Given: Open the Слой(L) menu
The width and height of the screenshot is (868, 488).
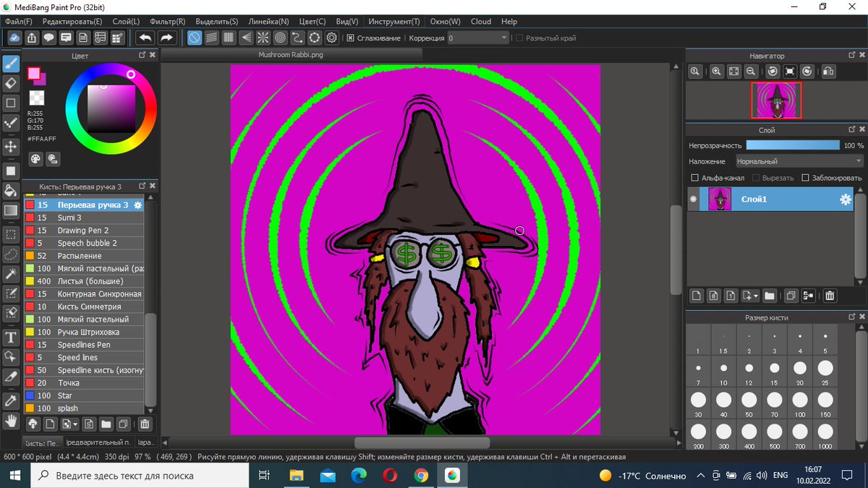Looking at the screenshot, I should 126,22.
